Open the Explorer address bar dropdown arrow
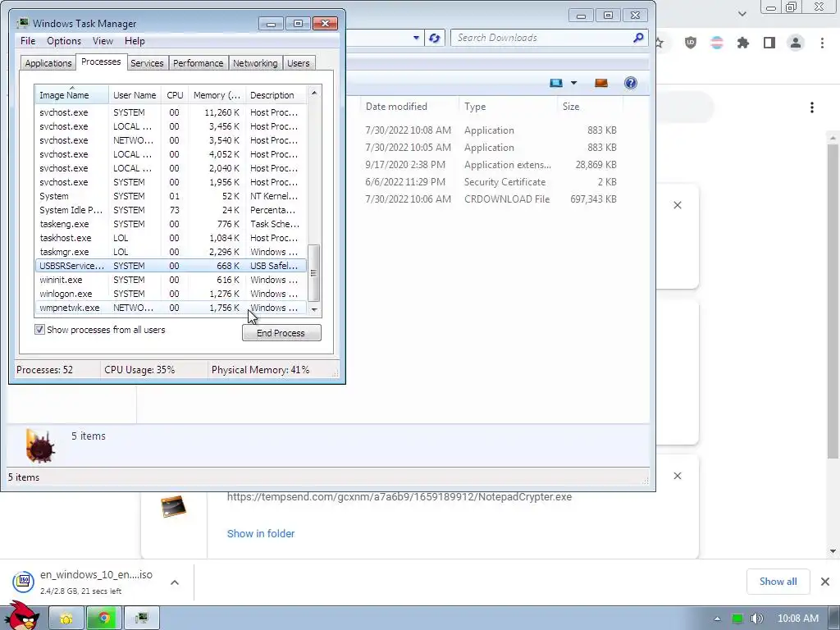The image size is (840, 630). coord(416,38)
